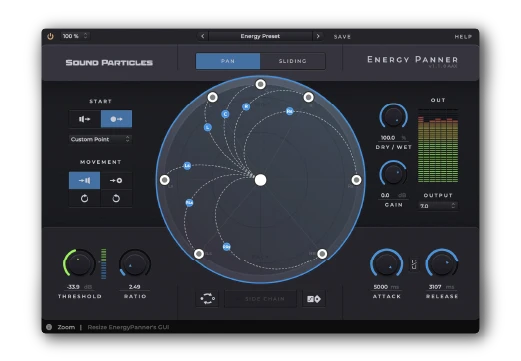Click the 5000 ms attack value

[386, 287]
